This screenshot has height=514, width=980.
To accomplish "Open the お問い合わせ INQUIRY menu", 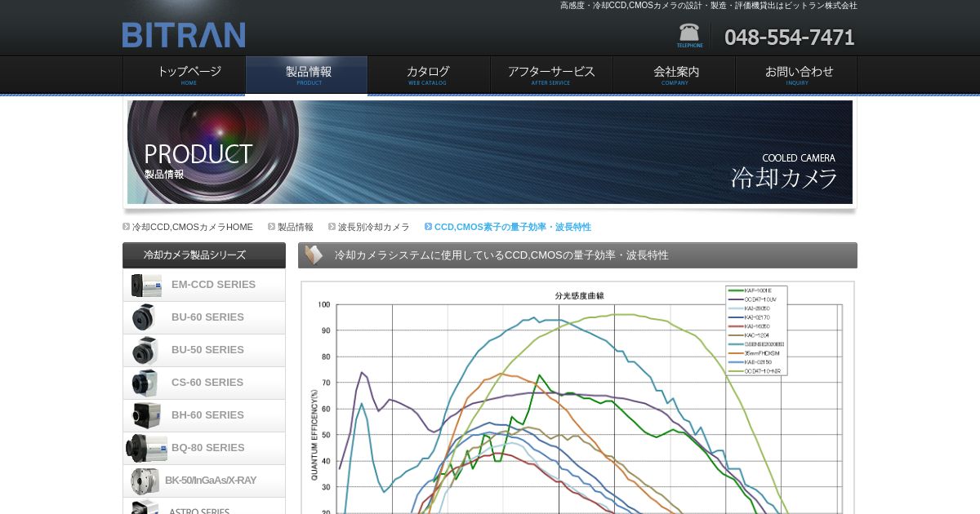I will pyautogui.click(x=796, y=75).
